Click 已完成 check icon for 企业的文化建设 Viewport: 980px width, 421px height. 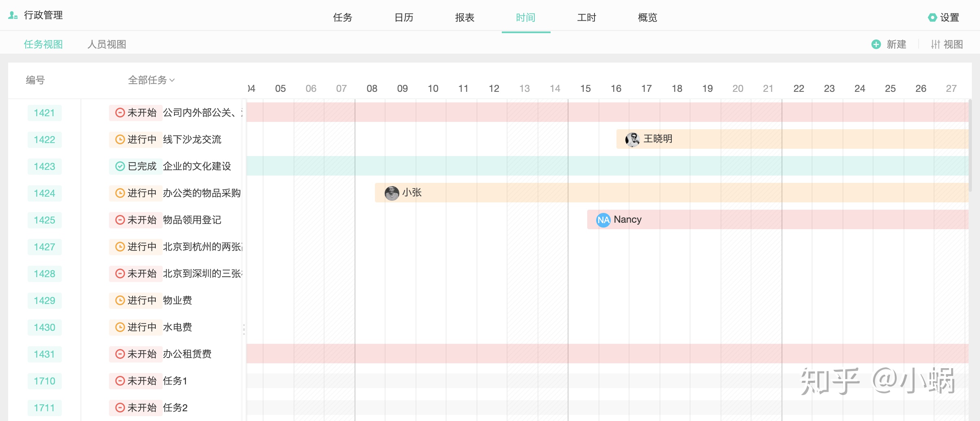coord(120,166)
